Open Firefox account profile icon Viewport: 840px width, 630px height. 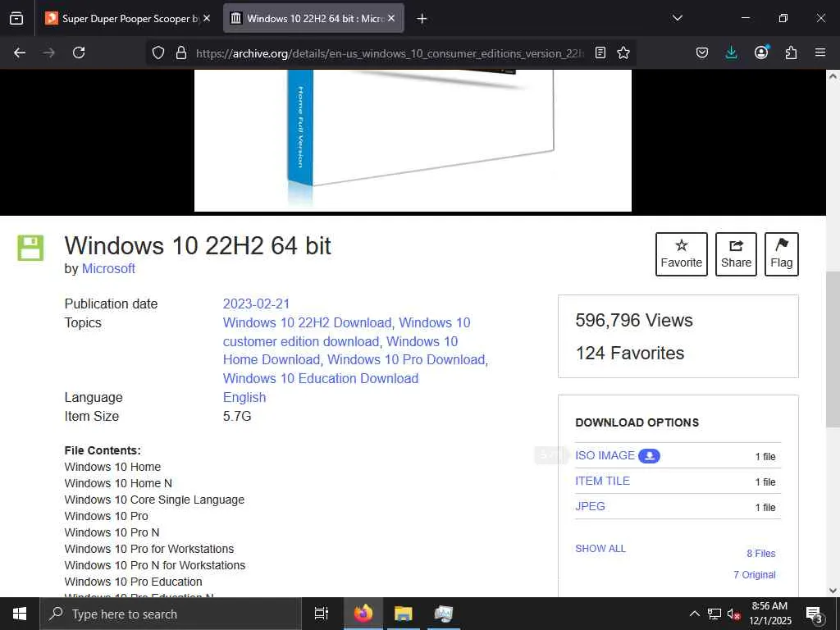click(761, 52)
